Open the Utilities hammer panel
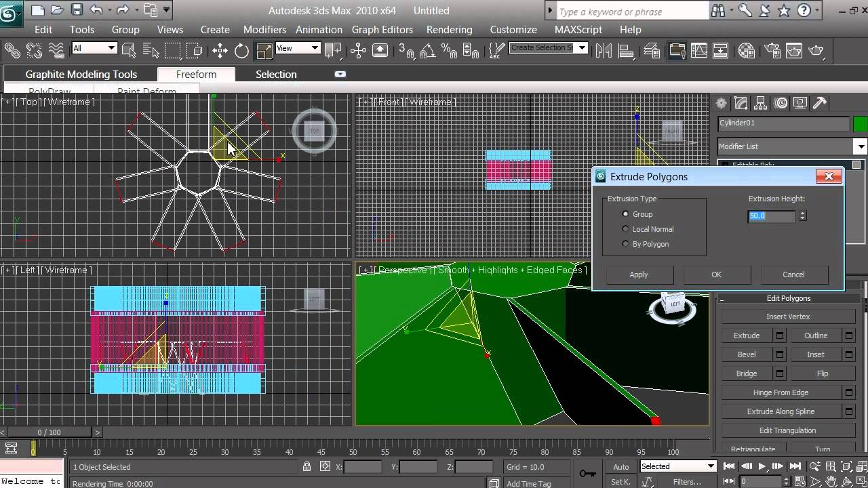 coord(820,103)
